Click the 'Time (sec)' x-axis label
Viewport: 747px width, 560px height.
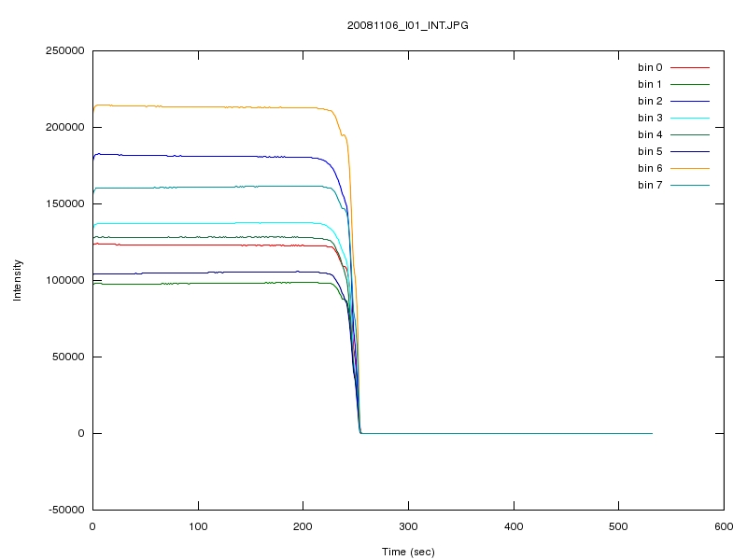click(x=408, y=552)
